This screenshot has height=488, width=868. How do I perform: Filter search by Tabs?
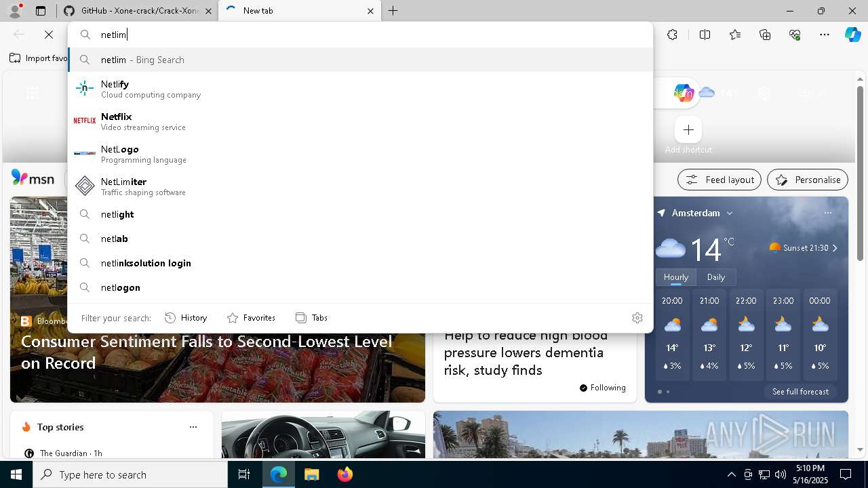click(x=311, y=317)
